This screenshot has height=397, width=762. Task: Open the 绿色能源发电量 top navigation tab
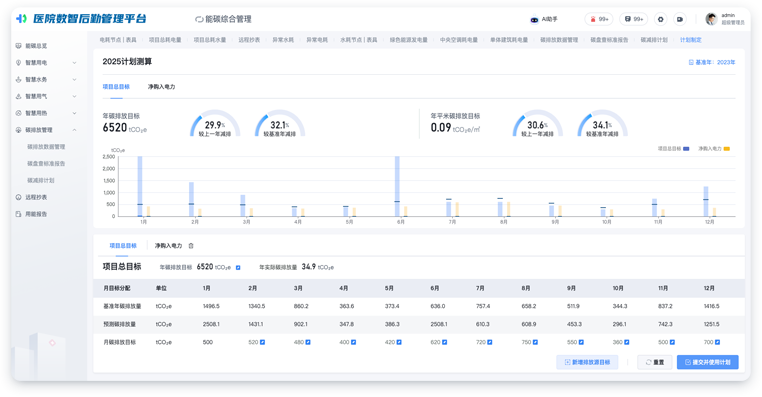(408, 40)
